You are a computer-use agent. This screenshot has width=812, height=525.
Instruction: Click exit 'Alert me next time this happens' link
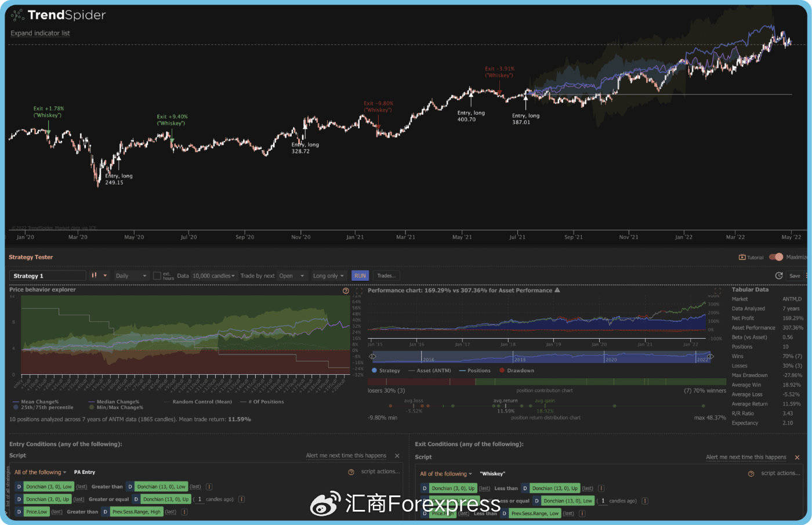coord(746,457)
